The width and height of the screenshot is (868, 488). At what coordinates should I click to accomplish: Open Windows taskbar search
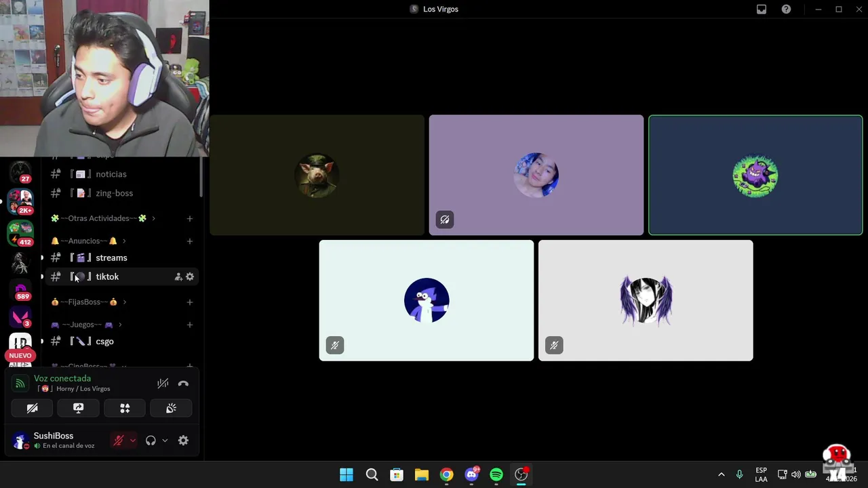point(372,474)
